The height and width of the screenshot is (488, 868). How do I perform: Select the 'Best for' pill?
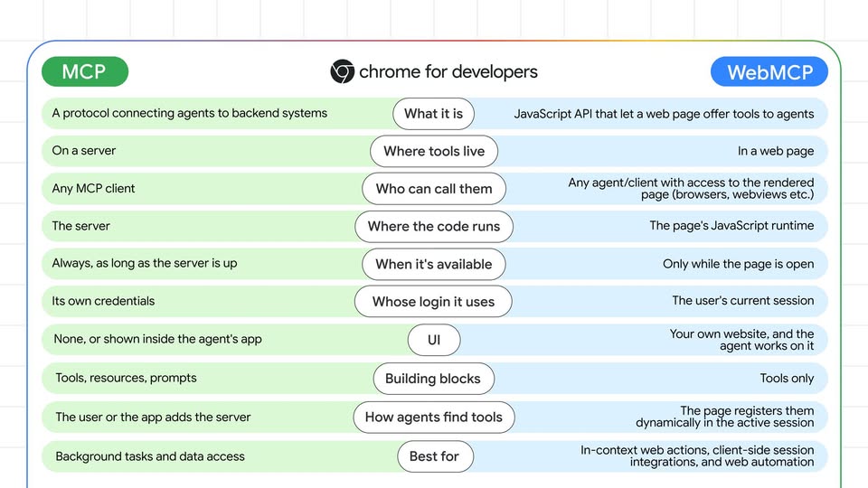435,456
